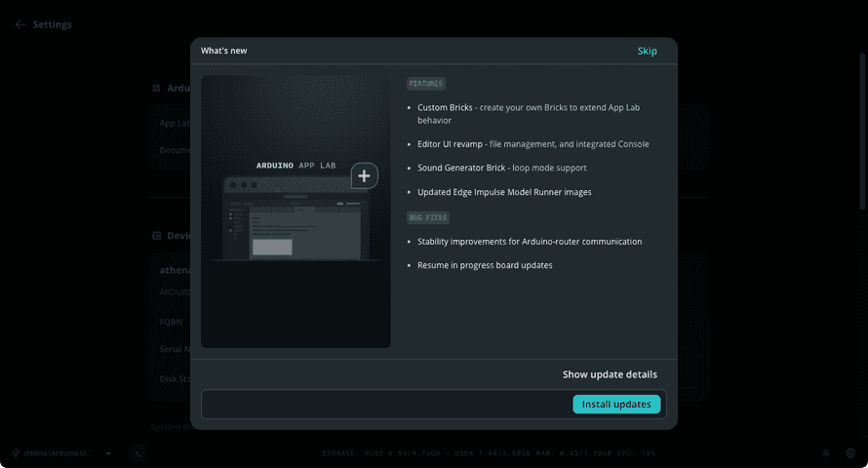Click the storage and RAM status text

click(x=489, y=453)
